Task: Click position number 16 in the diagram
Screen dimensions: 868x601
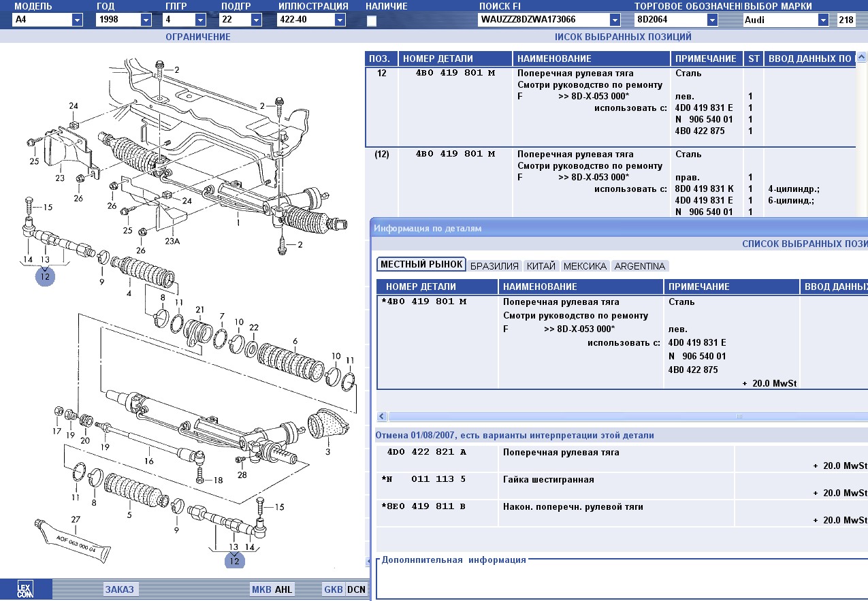Action: (x=148, y=461)
